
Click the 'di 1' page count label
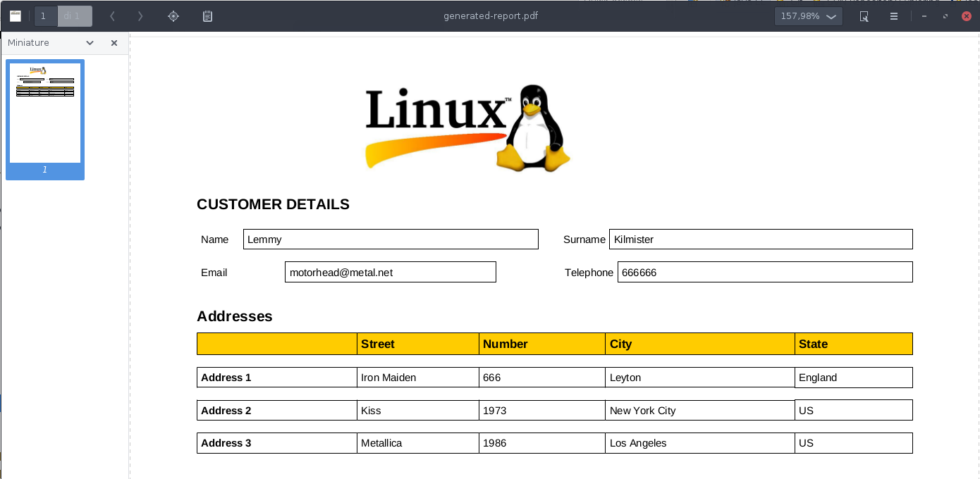coord(75,15)
